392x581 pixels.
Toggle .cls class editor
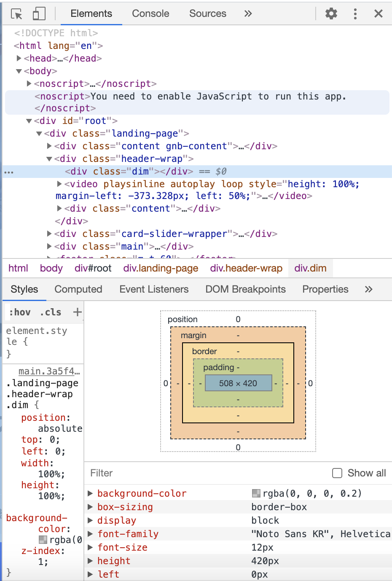[51, 312]
